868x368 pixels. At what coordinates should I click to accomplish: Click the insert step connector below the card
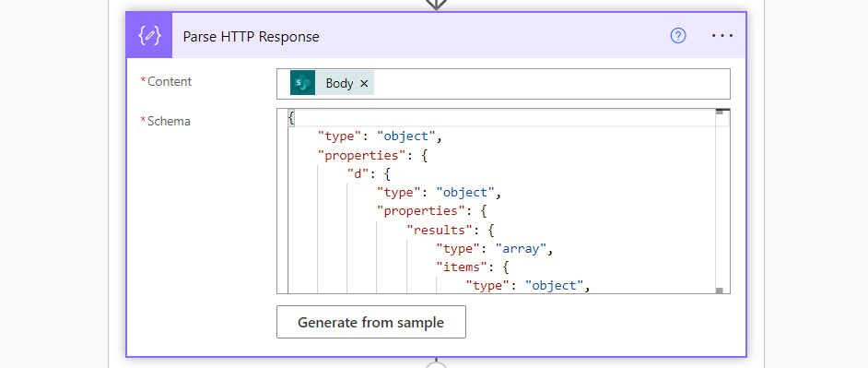click(x=436, y=364)
